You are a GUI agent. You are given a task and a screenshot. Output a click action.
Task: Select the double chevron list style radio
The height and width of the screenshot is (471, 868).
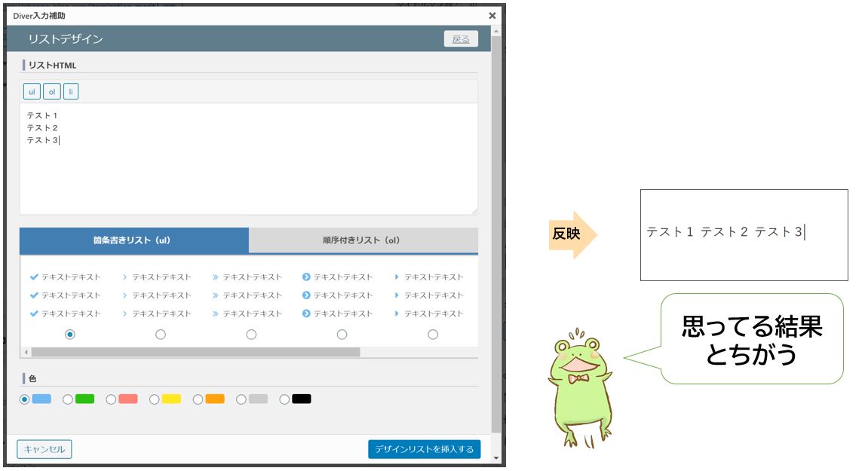tap(251, 335)
